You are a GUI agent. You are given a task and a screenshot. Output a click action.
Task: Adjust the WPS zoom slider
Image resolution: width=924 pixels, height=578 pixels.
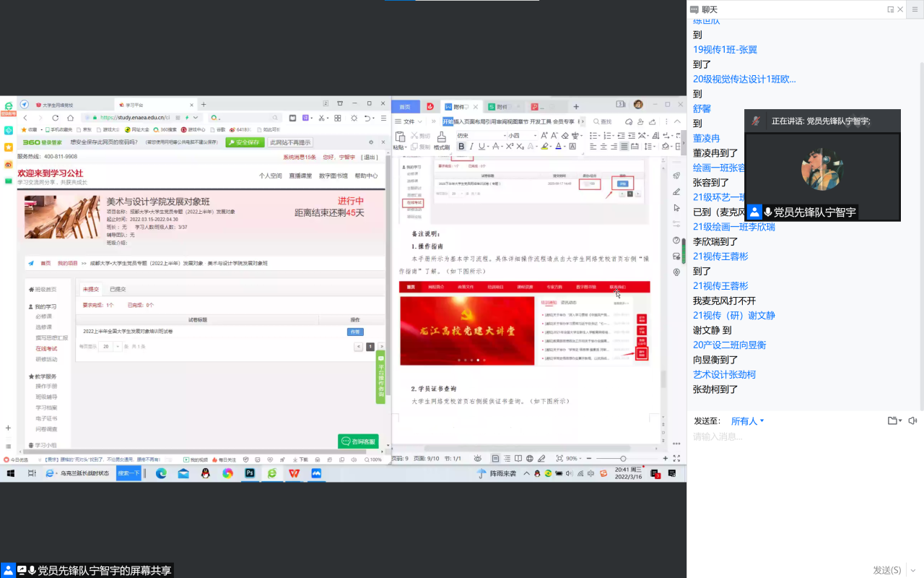click(x=623, y=459)
